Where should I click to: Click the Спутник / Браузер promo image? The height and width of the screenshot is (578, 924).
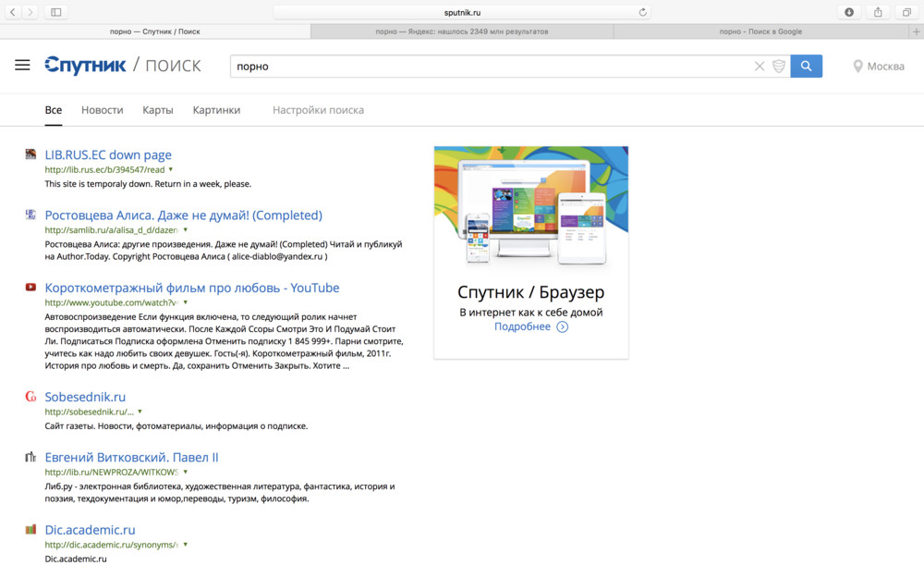[x=531, y=207]
